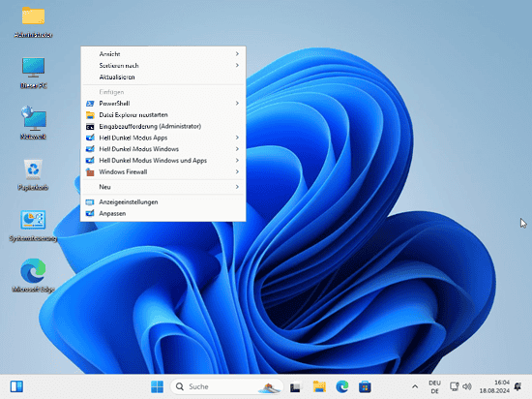Select the Netzwerk desktop icon
This screenshot has width=532, height=399.
(x=33, y=123)
